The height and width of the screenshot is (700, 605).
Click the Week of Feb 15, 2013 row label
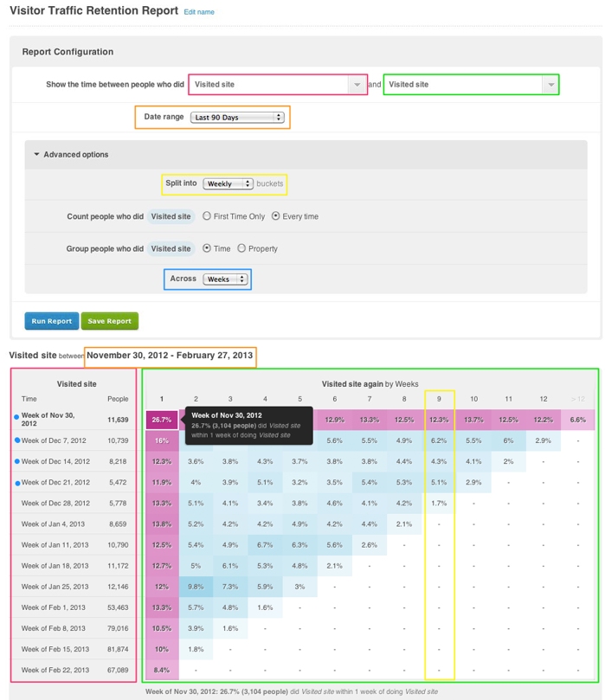[x=55, y=649]
